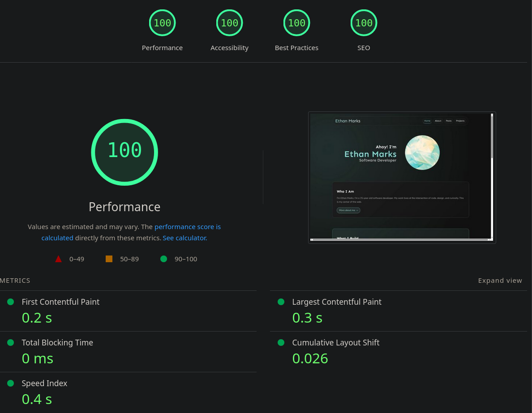
Task: Click the Performance score gauge at the top
Action: click(162, 23)
